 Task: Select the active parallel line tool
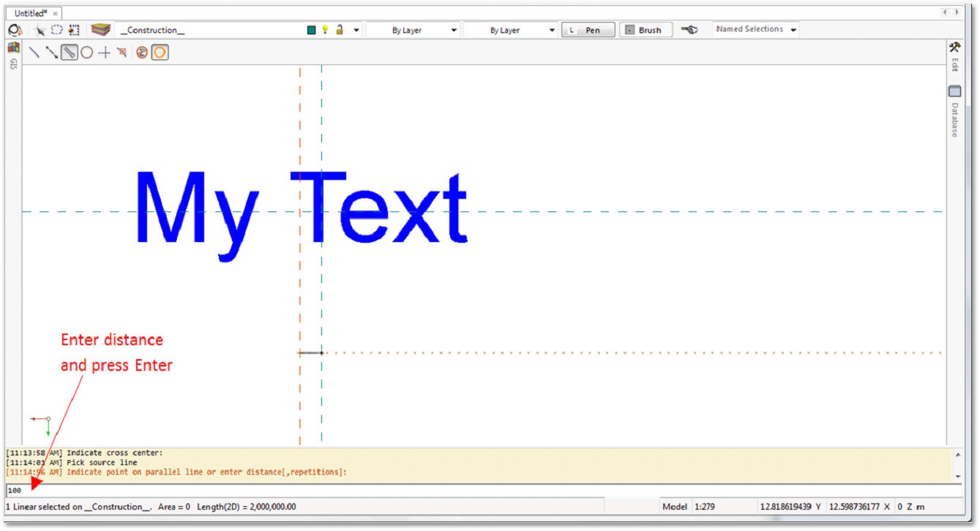point(70,53)
